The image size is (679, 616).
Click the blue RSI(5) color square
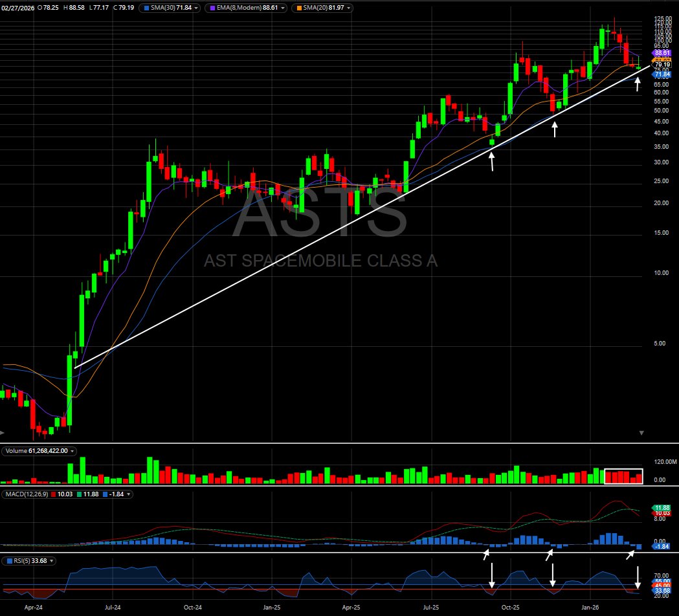[10, 561]
